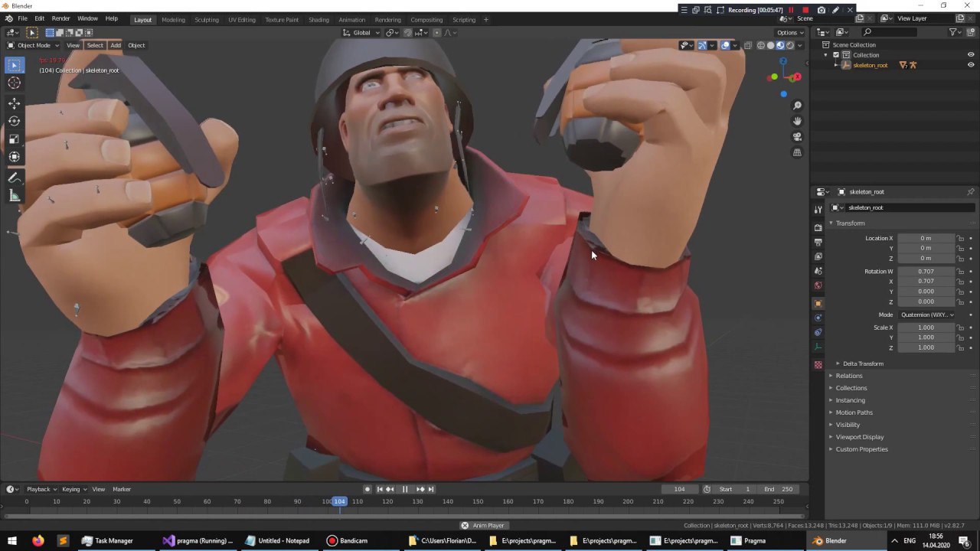This screenshot has height=551, width=980.
Task: Open the File menu
Action: pyautogui.click(x=22, y=18)
